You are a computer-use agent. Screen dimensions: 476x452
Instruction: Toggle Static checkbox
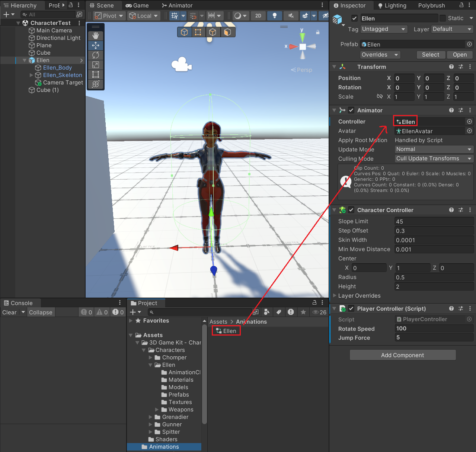(x=443, y=18)
